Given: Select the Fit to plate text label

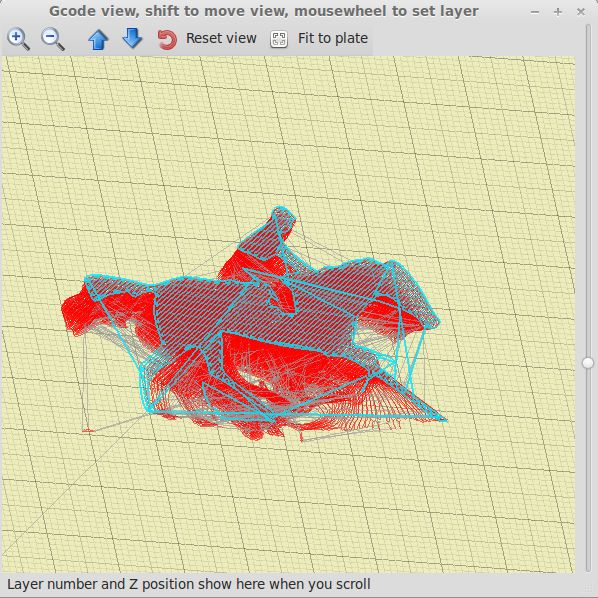Looking at the screenshot, I should pos(333,38).
